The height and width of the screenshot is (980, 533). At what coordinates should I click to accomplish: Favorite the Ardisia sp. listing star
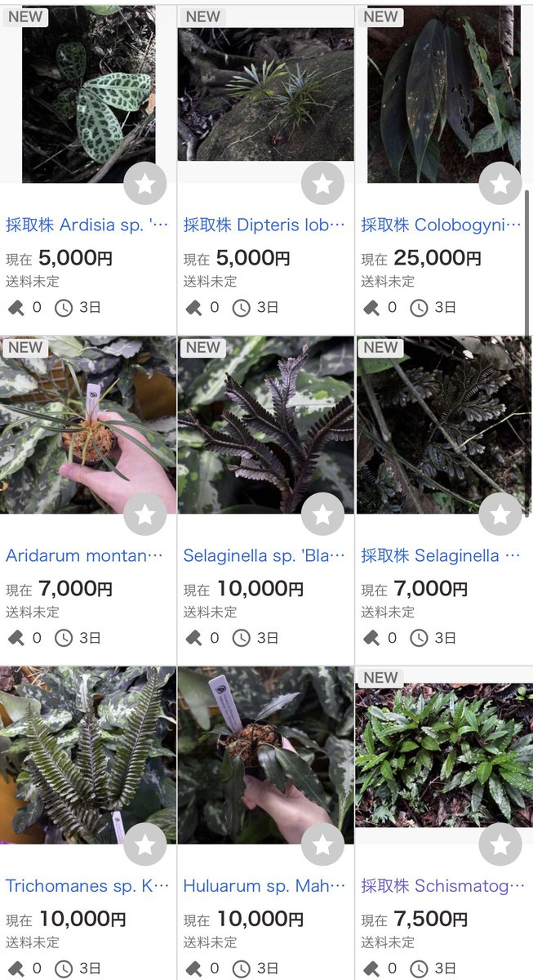pyautogui.click(x=145, y=184)
